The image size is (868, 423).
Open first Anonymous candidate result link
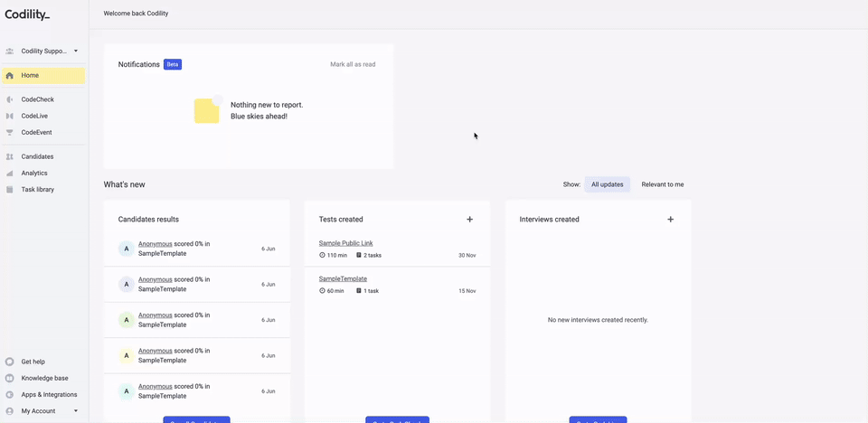pyautogui.click(x=155, y=244)
